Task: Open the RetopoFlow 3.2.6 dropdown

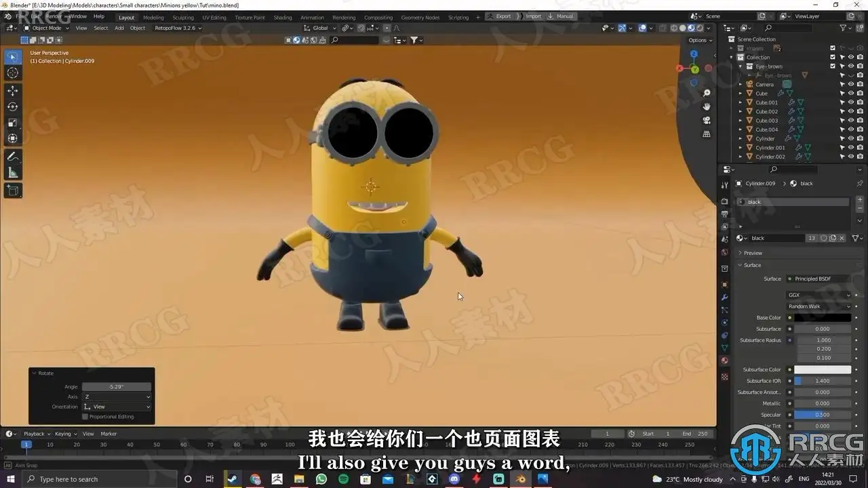Action: 177,28
